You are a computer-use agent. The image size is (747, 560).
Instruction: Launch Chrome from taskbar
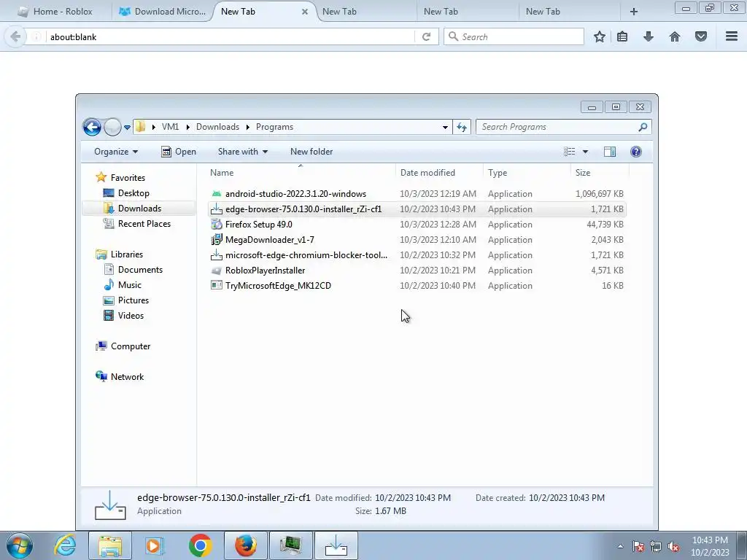(x=200, y=545)
